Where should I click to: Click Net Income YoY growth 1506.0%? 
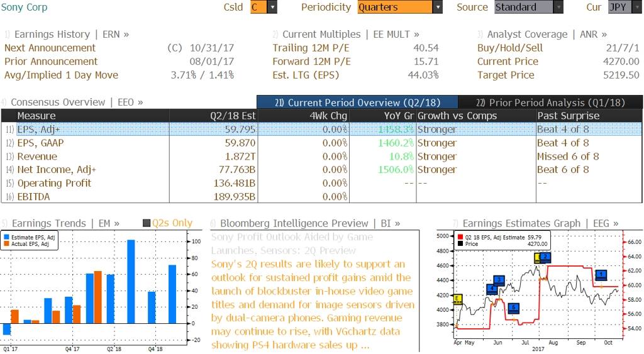click(396, 170)
